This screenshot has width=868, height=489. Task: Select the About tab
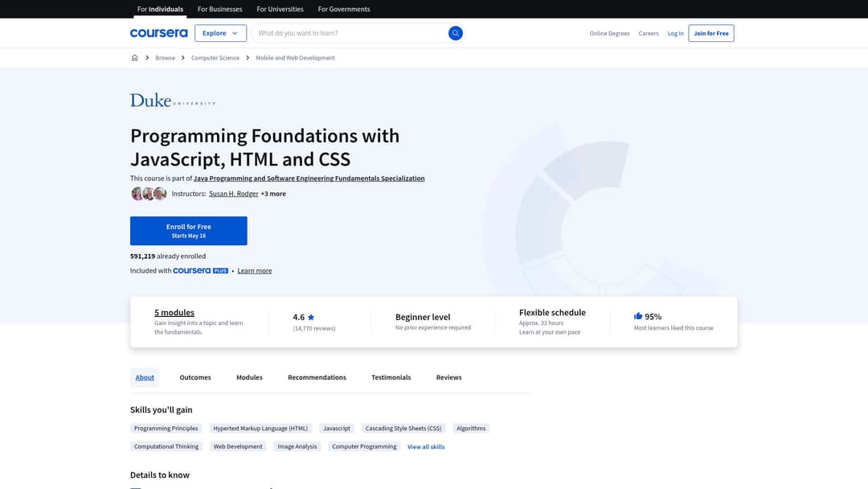pos(145,377)
